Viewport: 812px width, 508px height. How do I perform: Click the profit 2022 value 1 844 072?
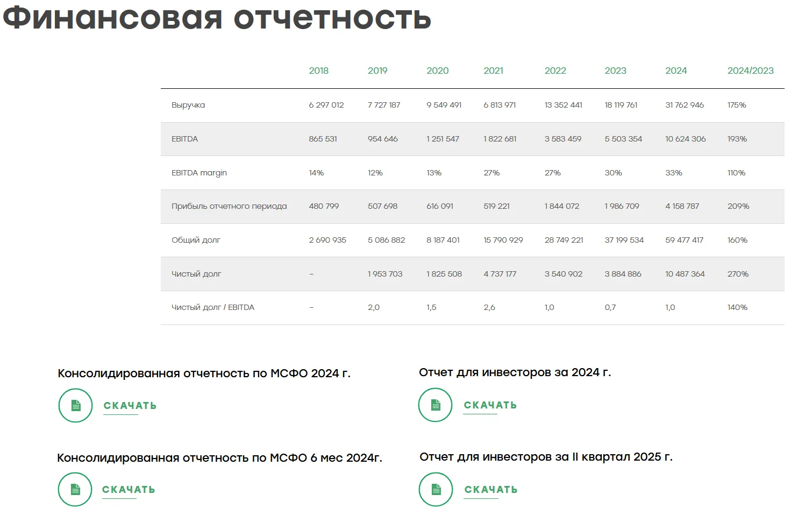(x=562, y=206)
